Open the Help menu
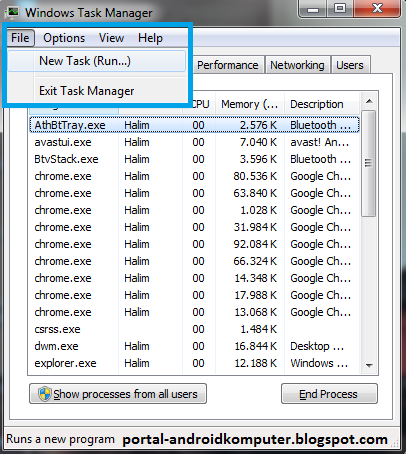Screen dimensions: 406x454 [150, 38]
